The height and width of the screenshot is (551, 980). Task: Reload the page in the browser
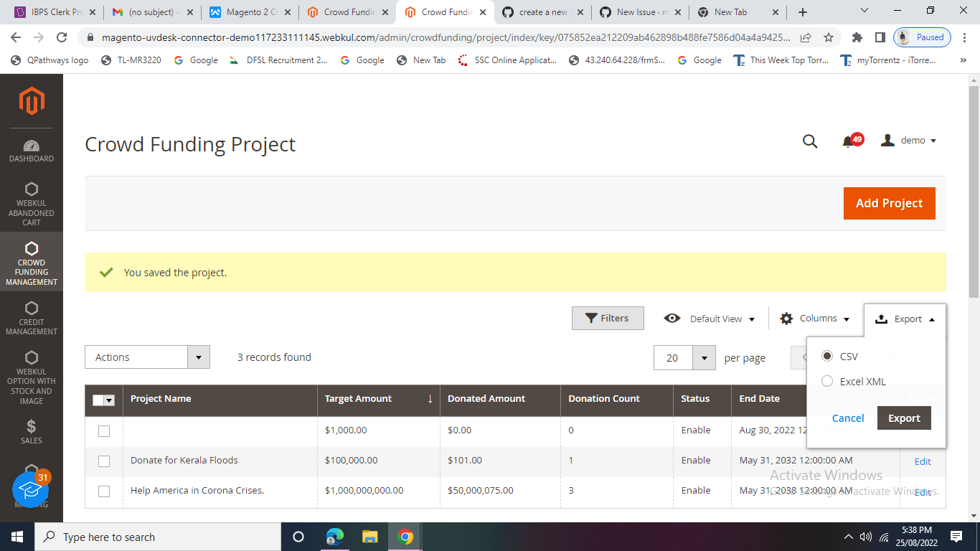(x=62, y=37)
